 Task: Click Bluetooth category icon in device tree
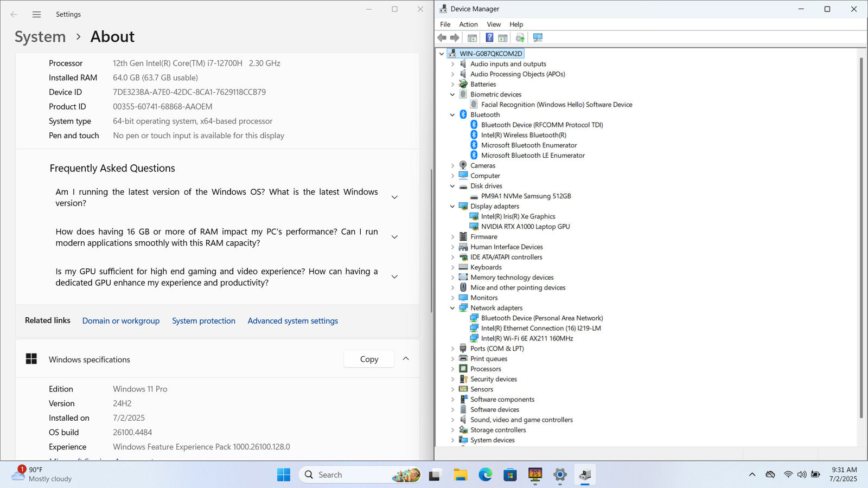[x=463, y=114]
